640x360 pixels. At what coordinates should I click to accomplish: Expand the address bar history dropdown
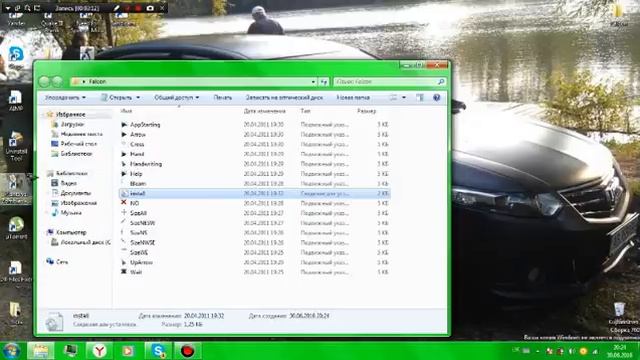313,82
